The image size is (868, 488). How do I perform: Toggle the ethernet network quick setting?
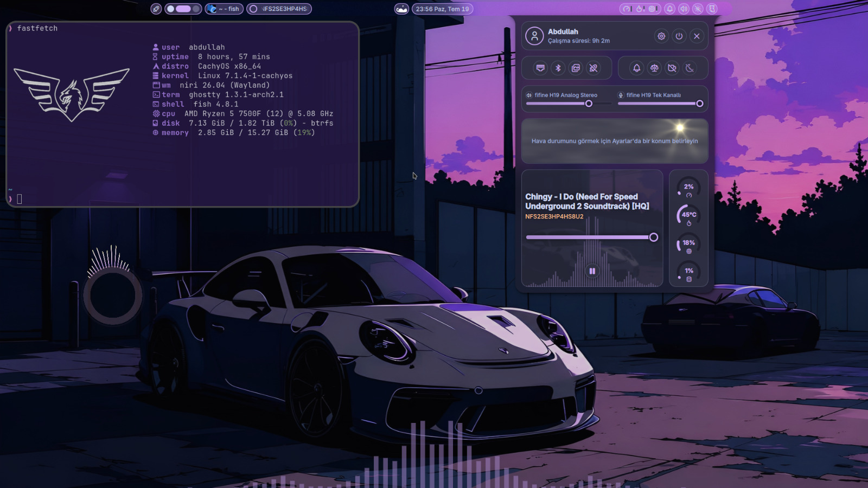(x=540, y=68)
